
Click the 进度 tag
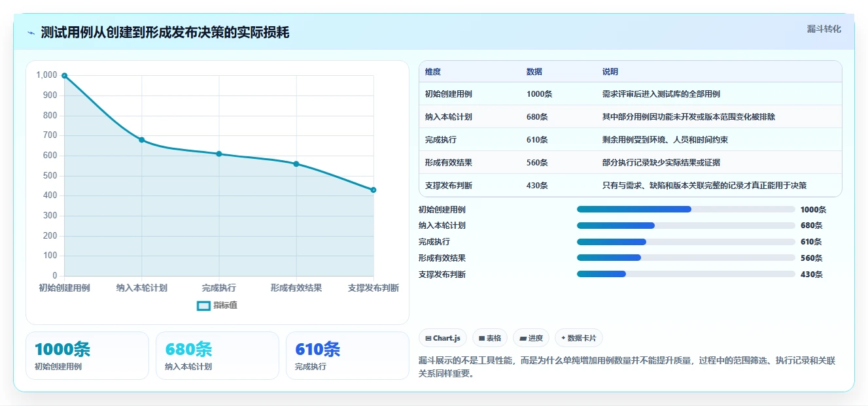(531, 338)
